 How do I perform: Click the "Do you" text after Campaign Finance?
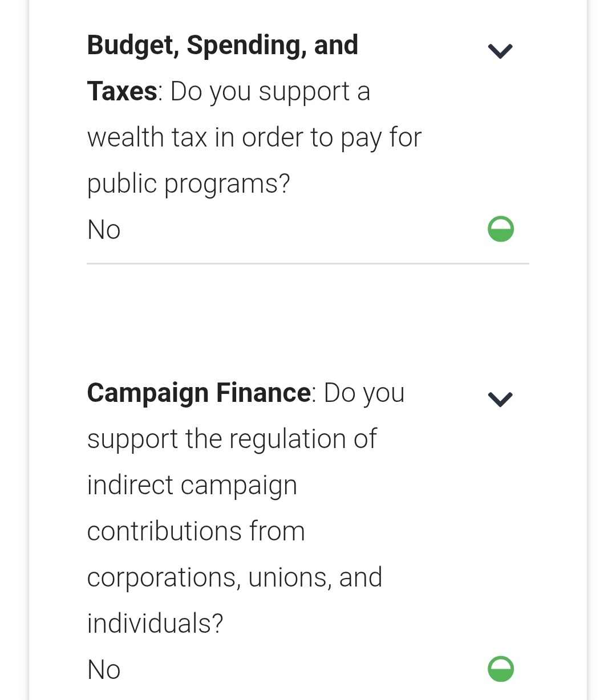[x=364, y=393]
